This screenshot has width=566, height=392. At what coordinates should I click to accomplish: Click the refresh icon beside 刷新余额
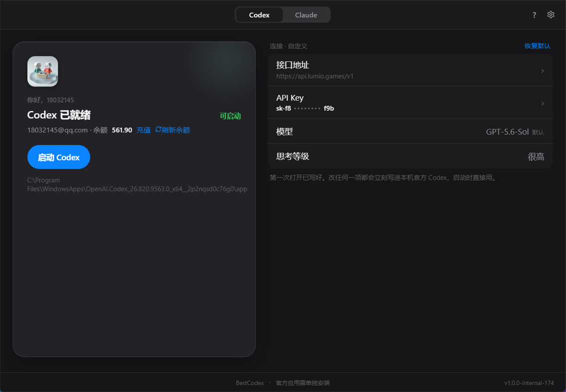158,129
